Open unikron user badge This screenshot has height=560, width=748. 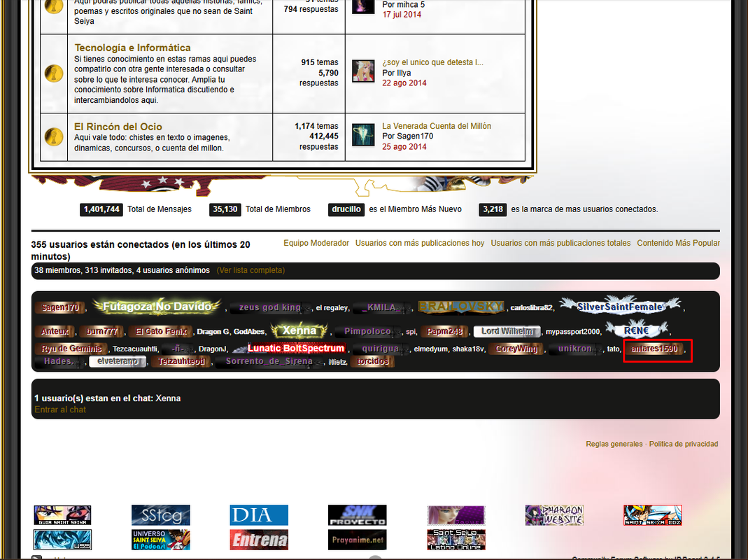tap(575, 349)
